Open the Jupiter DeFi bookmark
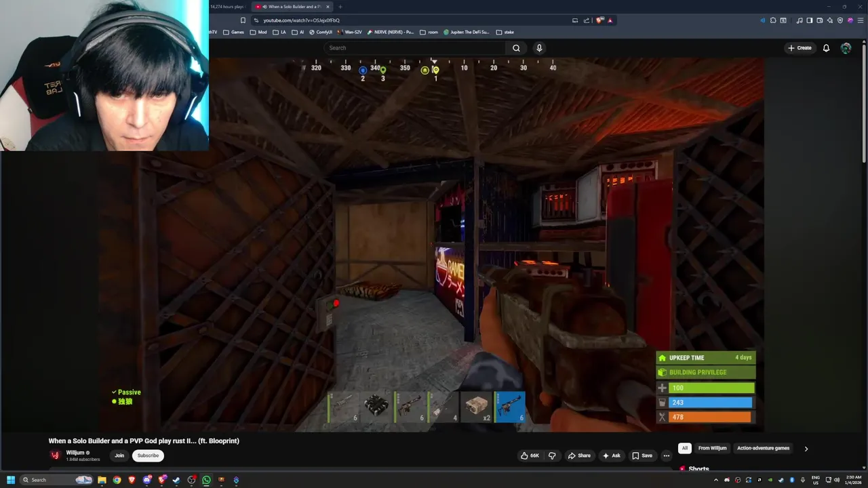This screenshot has height=488, width=868. pyautogui.click(x=467, y=32)
